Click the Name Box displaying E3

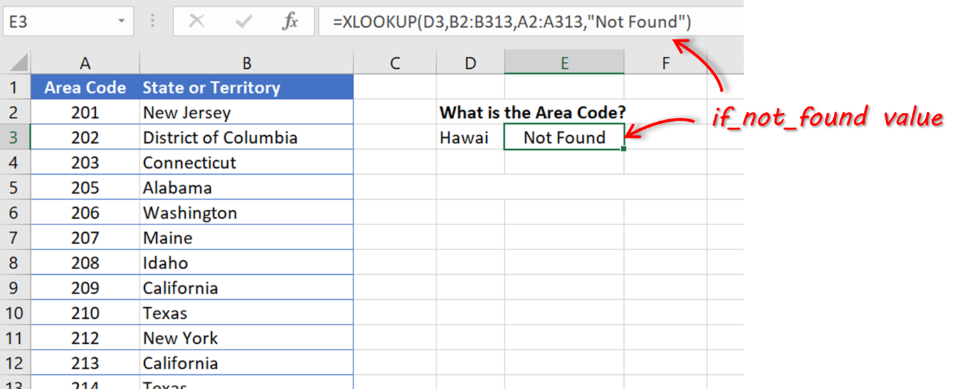57,20
